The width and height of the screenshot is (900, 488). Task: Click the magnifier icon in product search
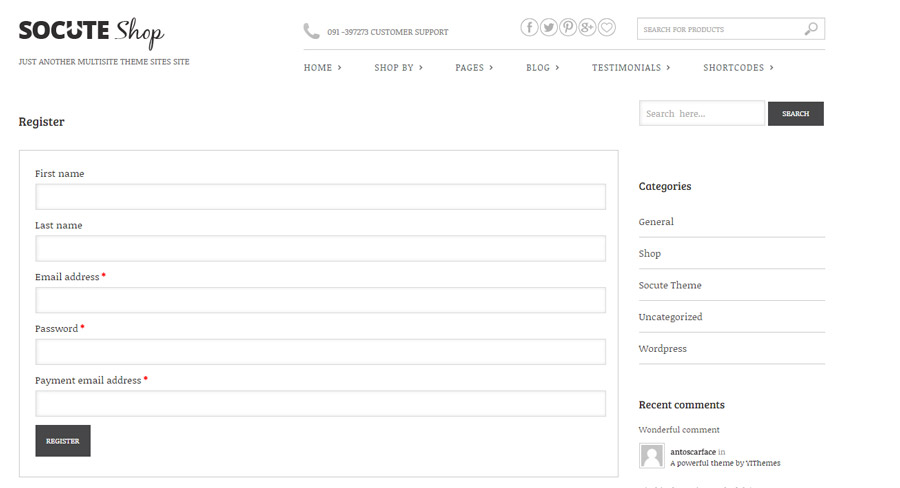click(811, 29)
